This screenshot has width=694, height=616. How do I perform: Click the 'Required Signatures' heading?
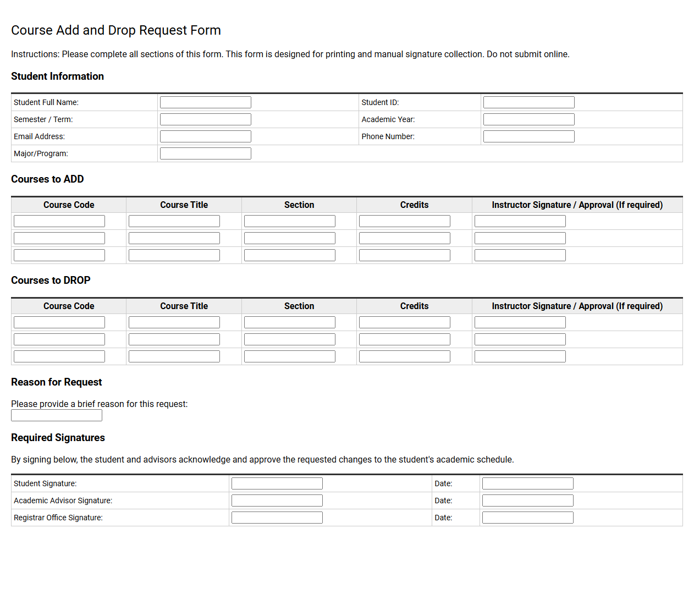coord(58,438)
